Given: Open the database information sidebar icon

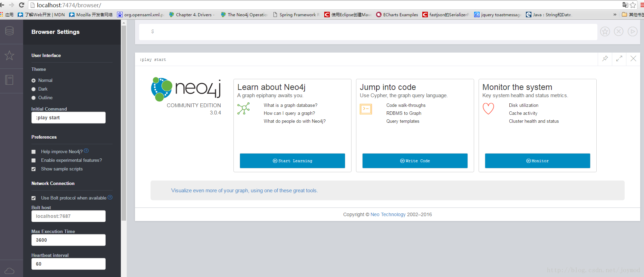Looking at the screenshot, I should (10, 31).
